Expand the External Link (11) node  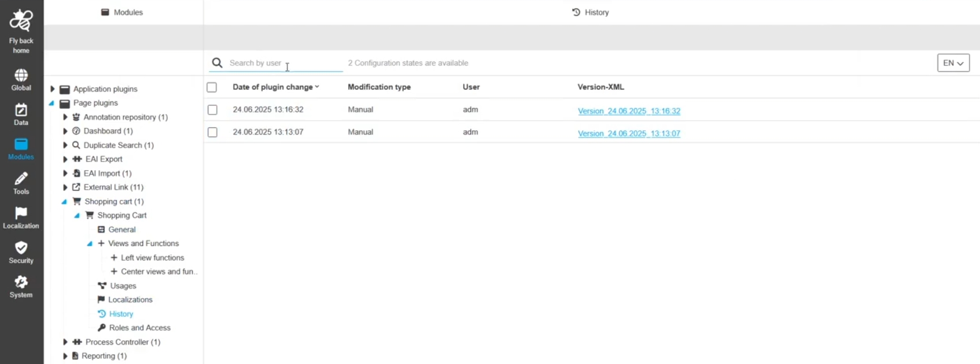click(65, 187)
